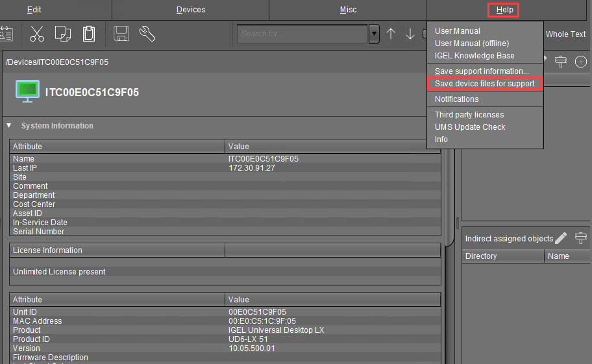Click the Save floppy disk icon

pyautogui.click(x=121, y=34)
